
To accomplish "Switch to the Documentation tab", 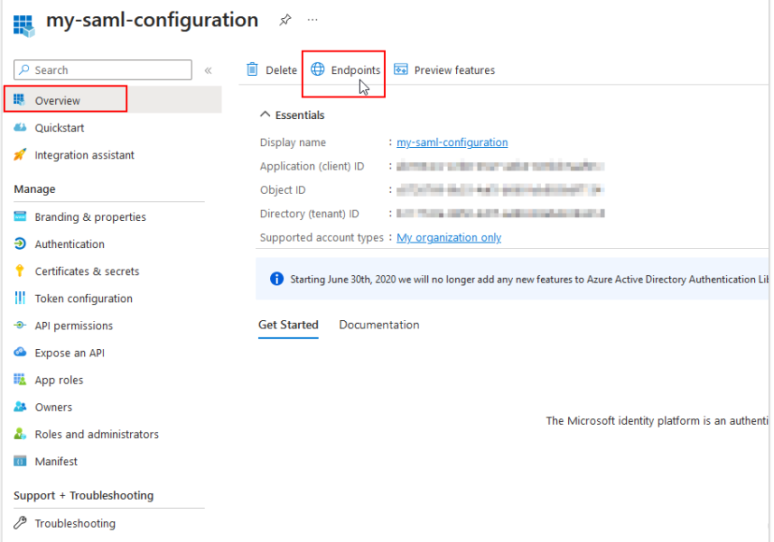I will (x=379, y=325).
